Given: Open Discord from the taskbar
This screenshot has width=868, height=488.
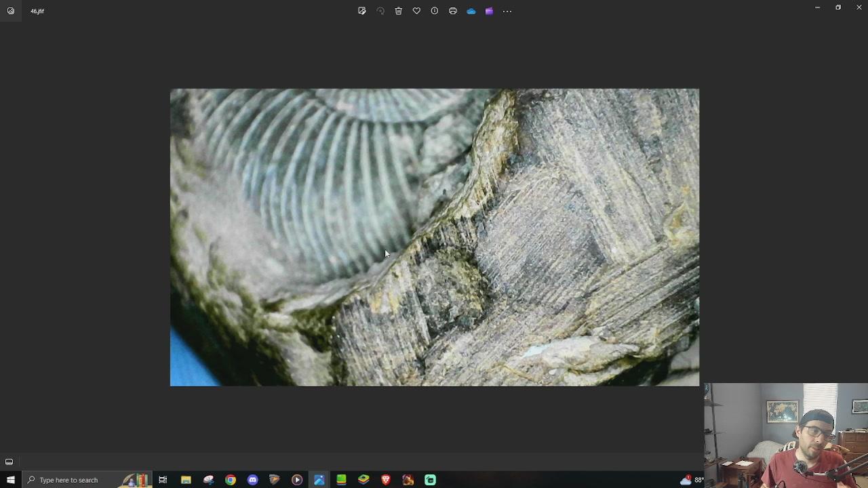Looking at the screenshot, I should click(x=253, y=480).
